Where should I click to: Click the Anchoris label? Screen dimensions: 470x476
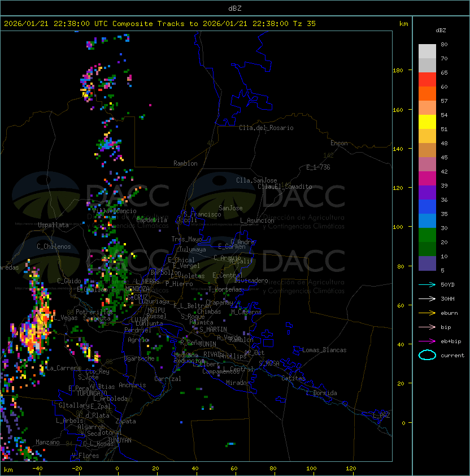[132, 385]
